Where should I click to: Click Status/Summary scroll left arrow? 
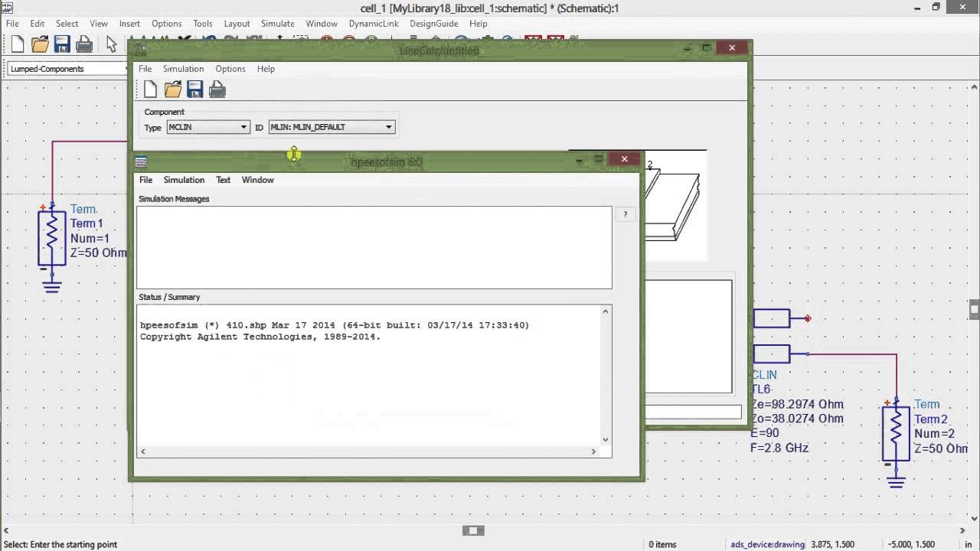(143, 452)
